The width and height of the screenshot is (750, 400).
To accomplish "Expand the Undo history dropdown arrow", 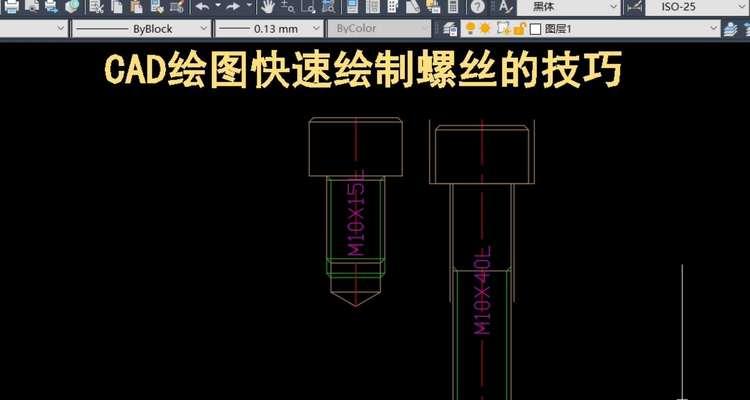I will pos(218,6).
